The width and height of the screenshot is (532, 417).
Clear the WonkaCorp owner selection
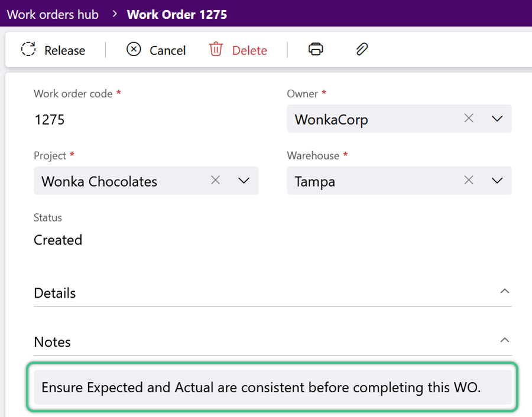469,118
